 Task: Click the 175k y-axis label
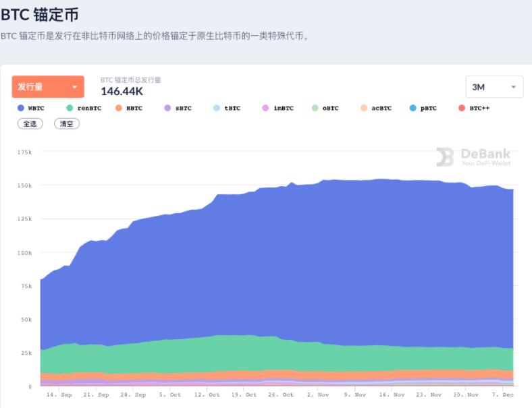(24, 152)
